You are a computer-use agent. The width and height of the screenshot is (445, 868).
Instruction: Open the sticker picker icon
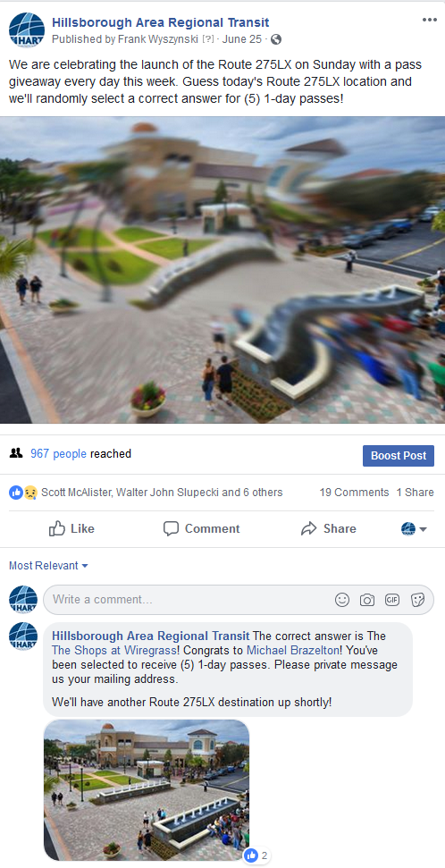[x=418, y=600]
